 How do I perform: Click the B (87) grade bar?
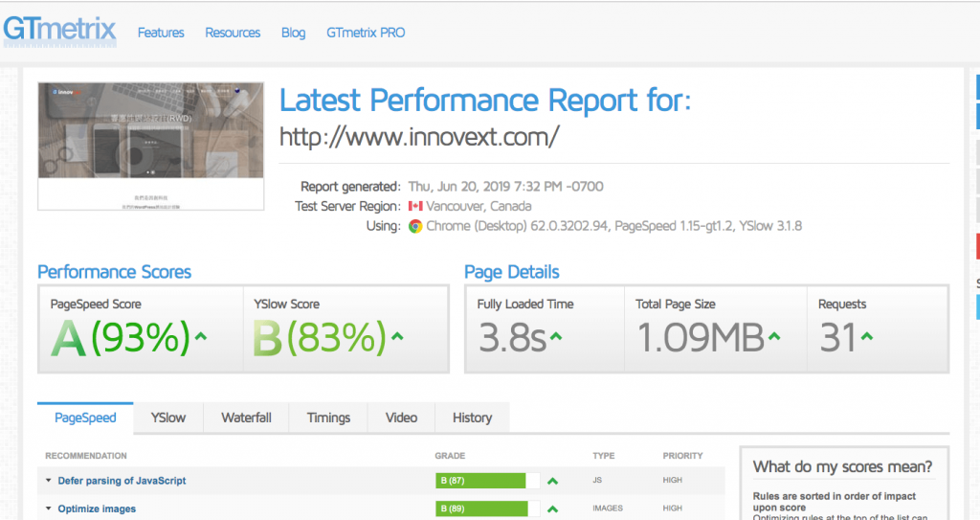click(480, 481)
